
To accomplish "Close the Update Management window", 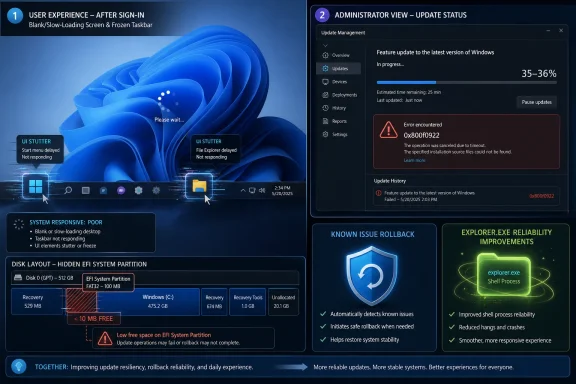I will [x=561, y=30].
